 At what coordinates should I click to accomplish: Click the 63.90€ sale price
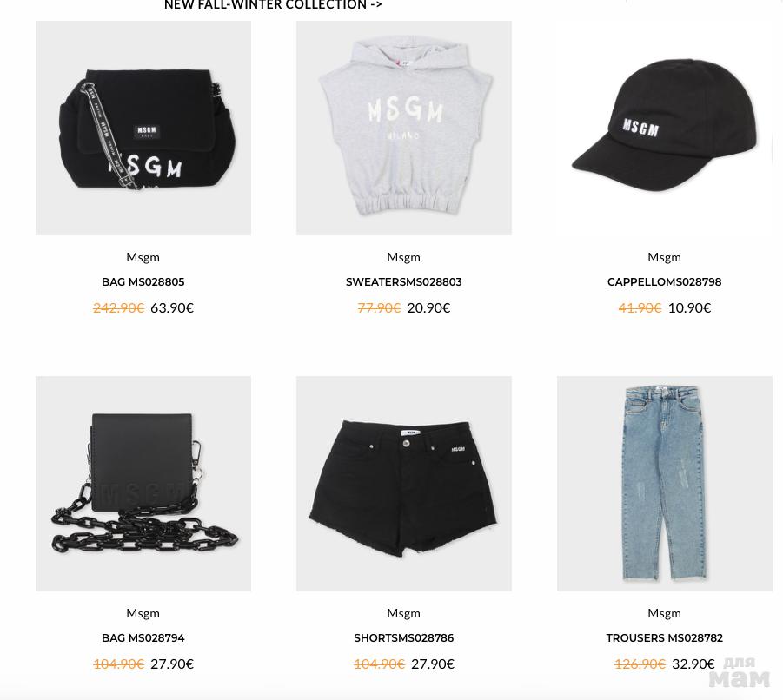pos(172,308)
